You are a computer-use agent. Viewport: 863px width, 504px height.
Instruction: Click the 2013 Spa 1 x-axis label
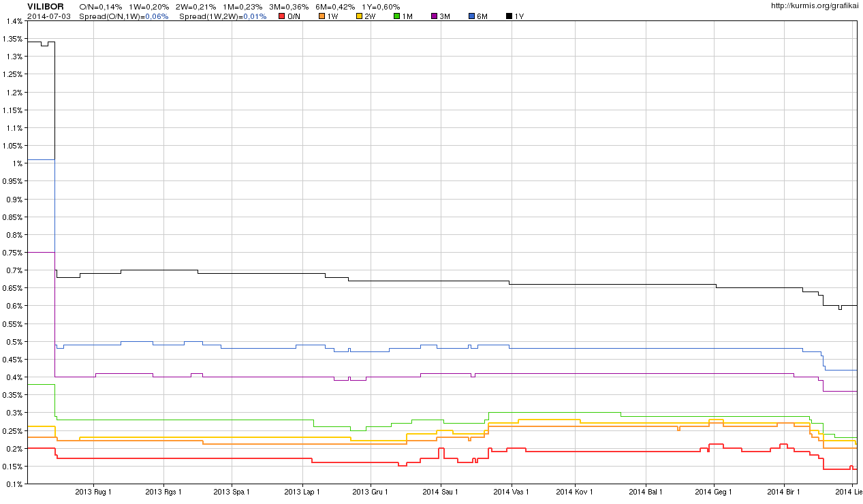coord(232,492)
